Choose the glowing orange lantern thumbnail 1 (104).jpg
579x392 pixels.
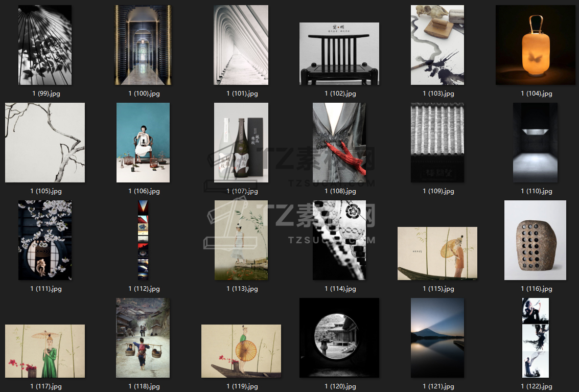coord(536,45)
